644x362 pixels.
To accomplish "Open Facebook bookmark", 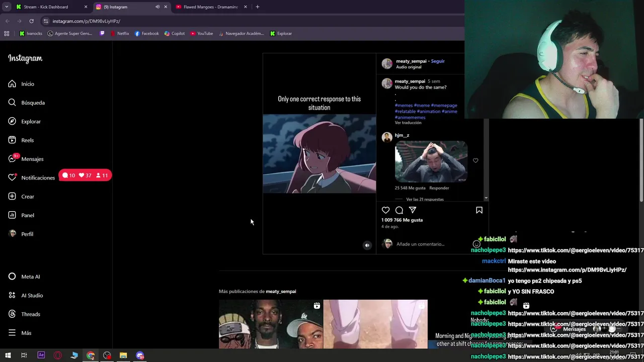I will (146, 34).
